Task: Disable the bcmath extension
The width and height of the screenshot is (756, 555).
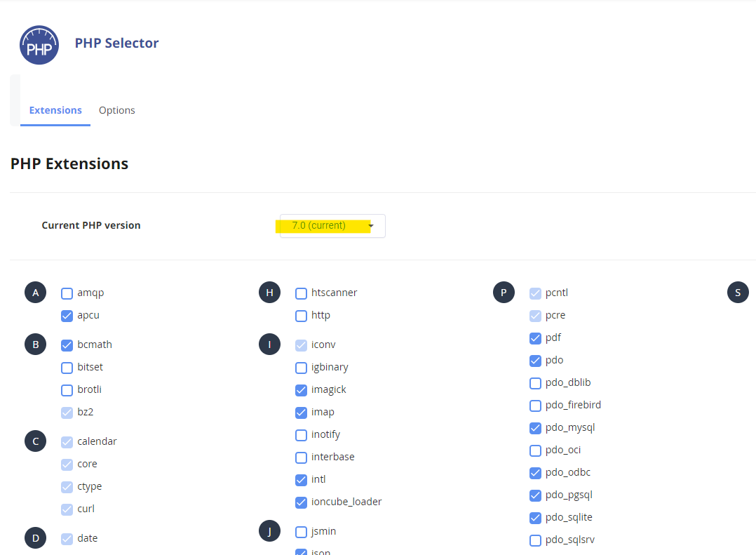Action: [x=67, y=345]
